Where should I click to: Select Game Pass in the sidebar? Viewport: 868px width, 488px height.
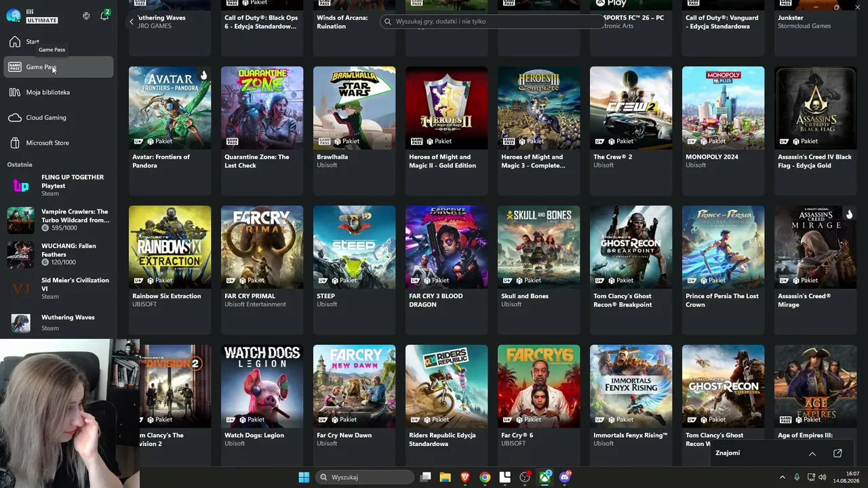tap(58, 67)
